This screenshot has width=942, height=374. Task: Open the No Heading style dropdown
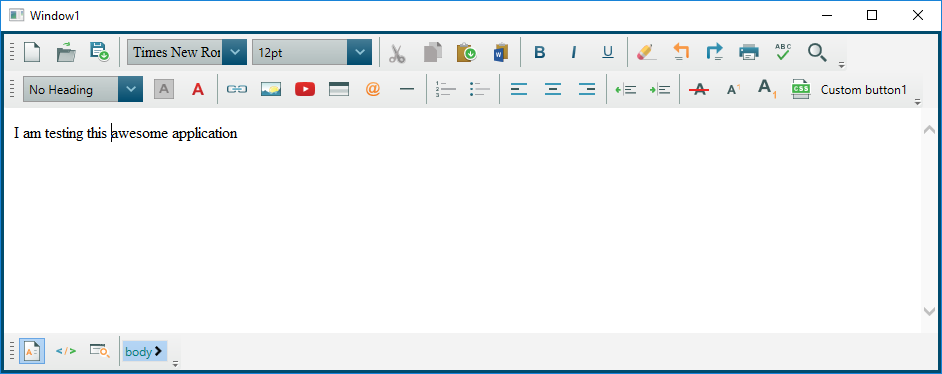pyautogui.click(x=130, y=89)
